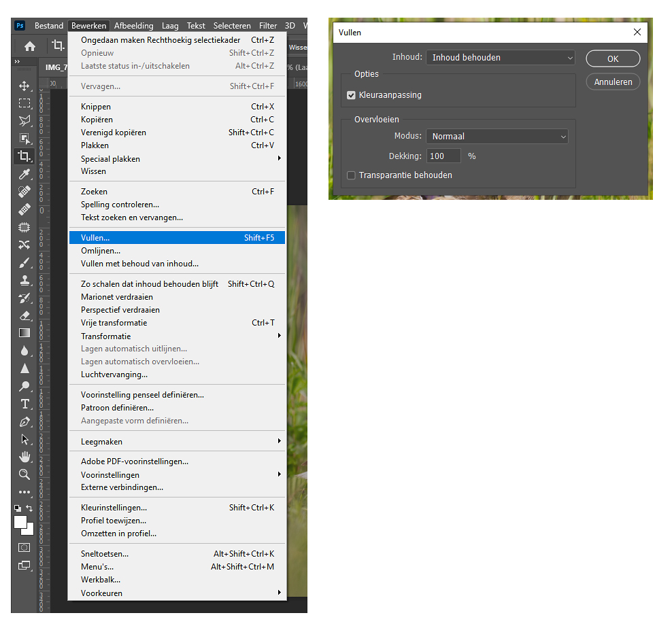Enable Transparantie behouden checkbox

352,175
